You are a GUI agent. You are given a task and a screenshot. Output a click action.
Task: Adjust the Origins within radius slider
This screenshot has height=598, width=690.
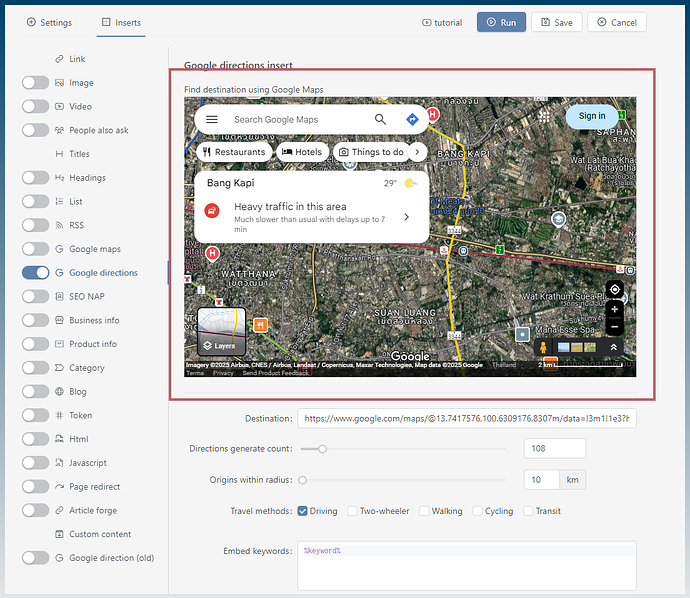coord(302,480)
